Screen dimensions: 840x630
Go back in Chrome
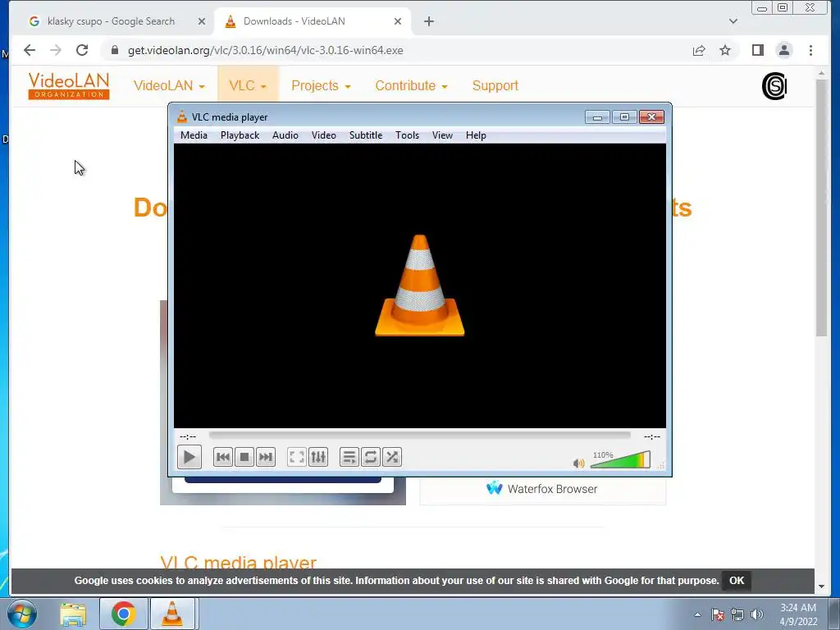(x=30, y=50)
